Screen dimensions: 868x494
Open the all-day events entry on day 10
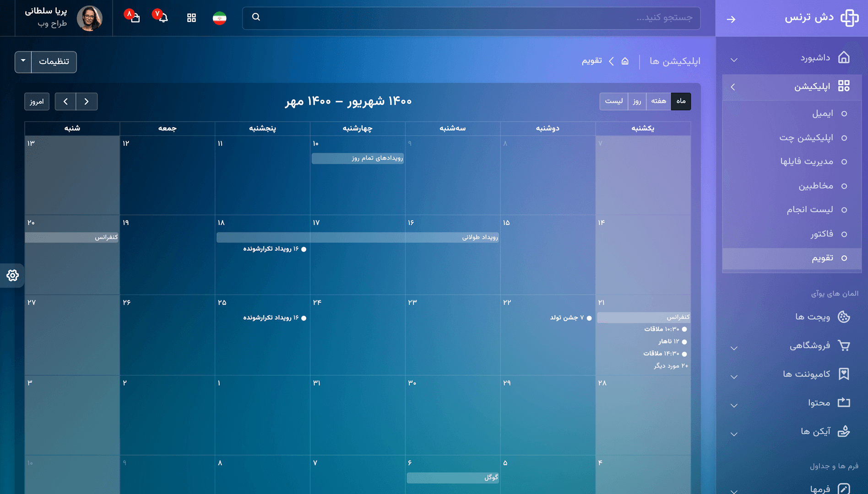point(358,158)
